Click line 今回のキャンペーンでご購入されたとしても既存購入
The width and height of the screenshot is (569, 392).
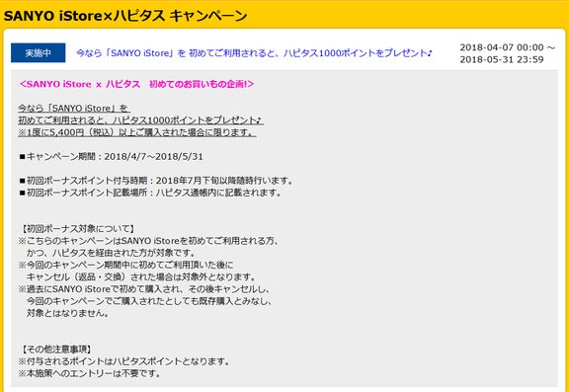(149, 301)
